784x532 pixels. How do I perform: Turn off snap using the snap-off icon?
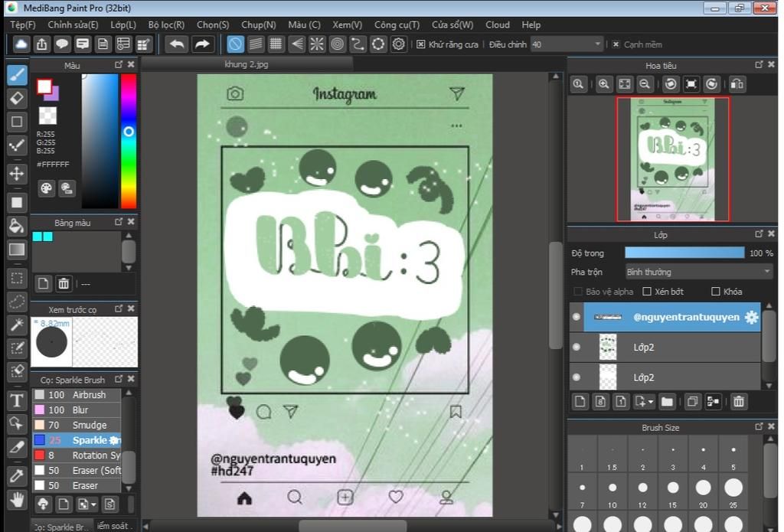(236, 44)
